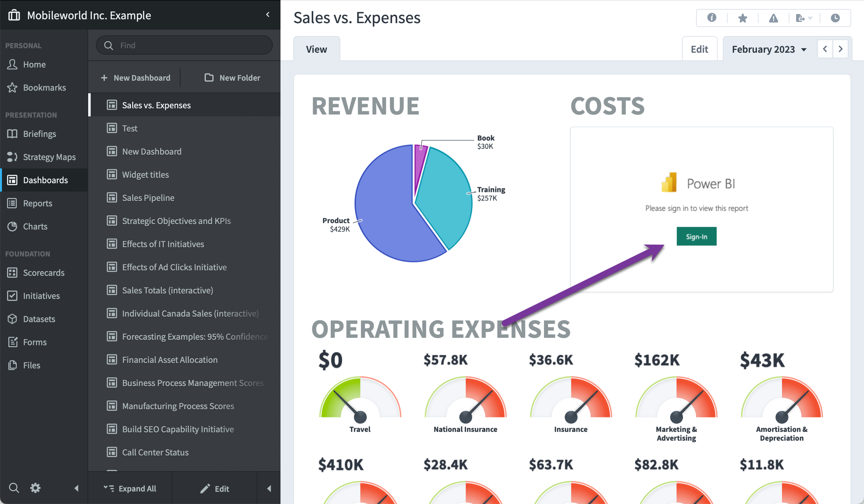
Task: Click Edit at the bottom of dashboard list
Action: tap(215, 489)
